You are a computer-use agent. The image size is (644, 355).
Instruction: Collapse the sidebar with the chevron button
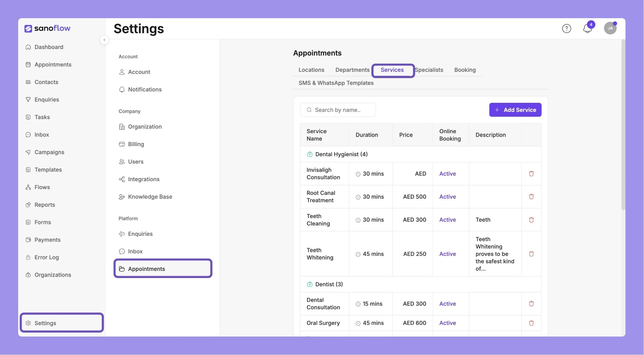point(104,40)
